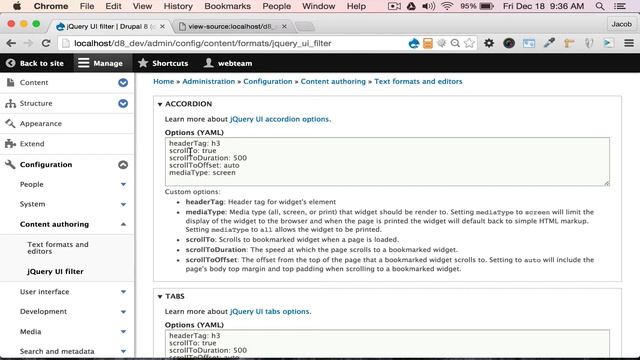Screen dimensions: 640x360
Task: Open the webteam user menu
Action: click(228, 63)
